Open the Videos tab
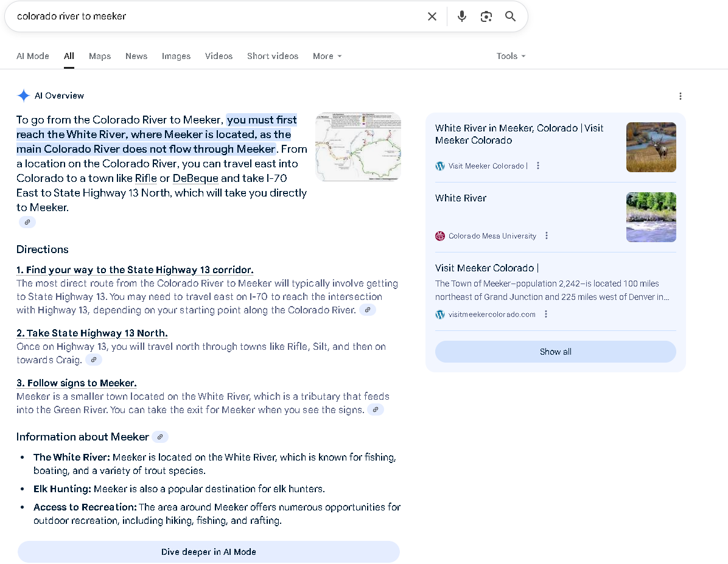This screenshot has width=728, height=564. pos(219,56)
